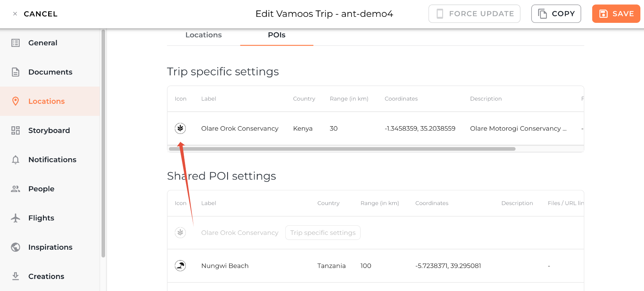
Task: Click the Locations pin icon
Action: tap(16, 101)
